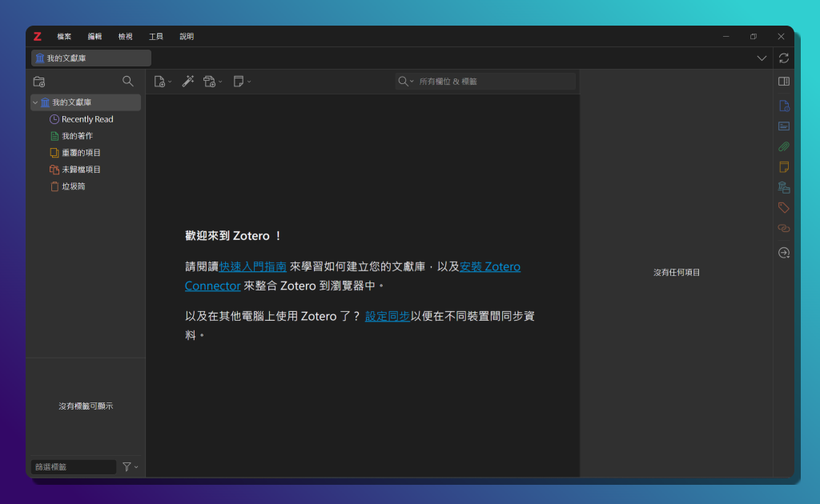Screen dimensions: 820x504
Task: Click the locate arrow circle icon
Action: click(783, 253)
